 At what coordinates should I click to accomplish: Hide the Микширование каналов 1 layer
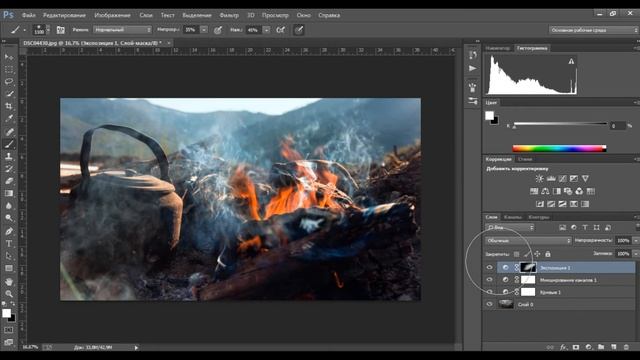489,280
